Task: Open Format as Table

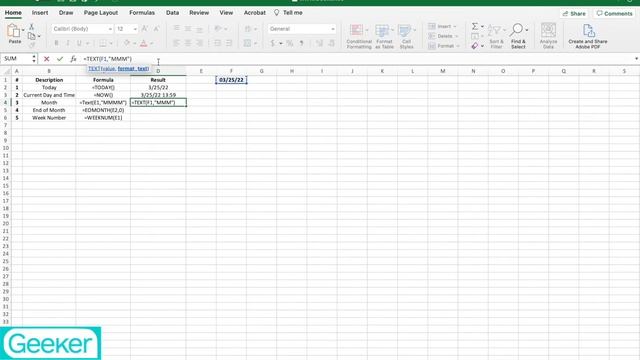Action: click(384, 36)
